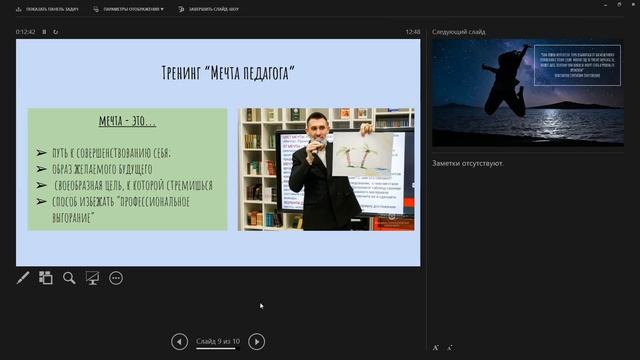Click the slide title Тренинг Мечта педагога
Viewport: 640px width, 360px height.
[x=228, y=73]
